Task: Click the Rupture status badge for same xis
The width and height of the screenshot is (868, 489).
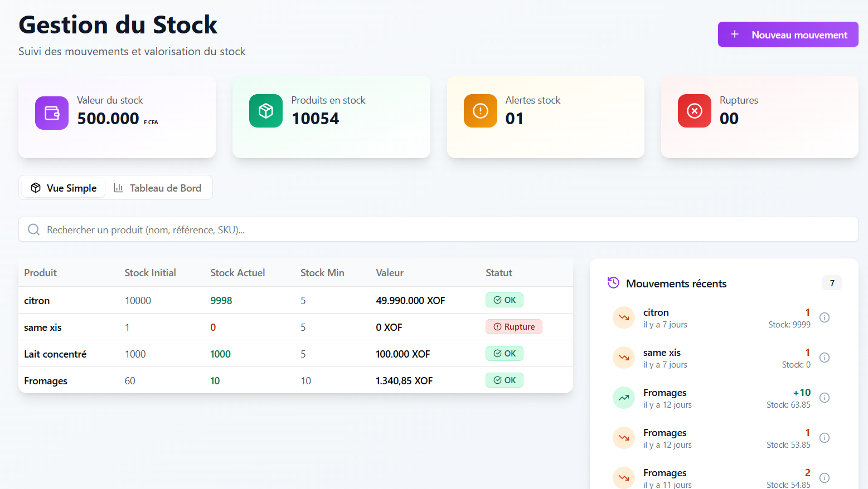Action: click(513, 326)
